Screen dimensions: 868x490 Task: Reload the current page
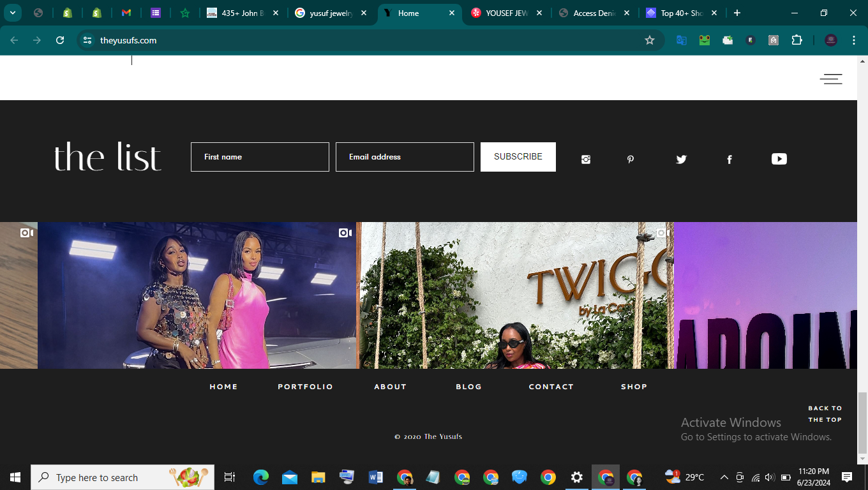pos(60,40)
